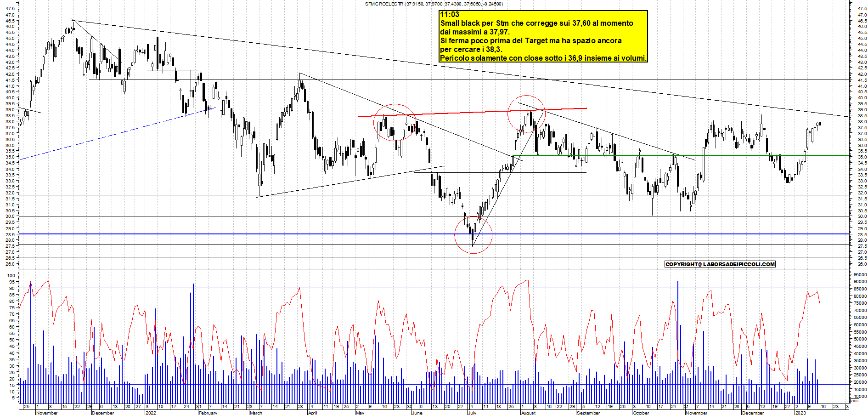The image size is (868, 415).
Task: Select 'Si ferma poco prima del Target' line
Action: click(x=531, y=41)
